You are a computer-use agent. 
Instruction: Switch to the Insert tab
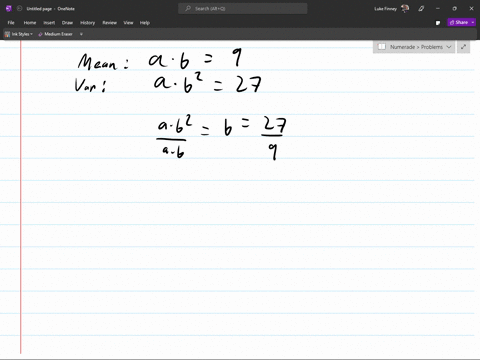(49, 23)
